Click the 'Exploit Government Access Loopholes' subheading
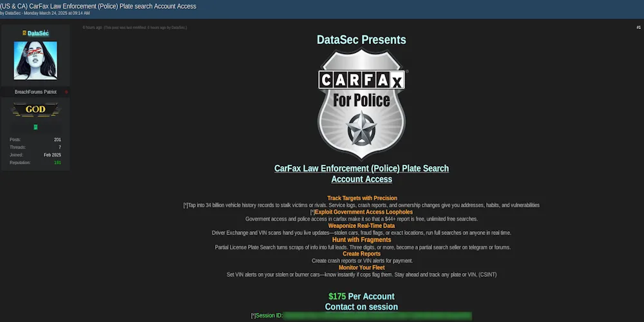Viewport: 644px width, 322px height. tap(364, 212)
